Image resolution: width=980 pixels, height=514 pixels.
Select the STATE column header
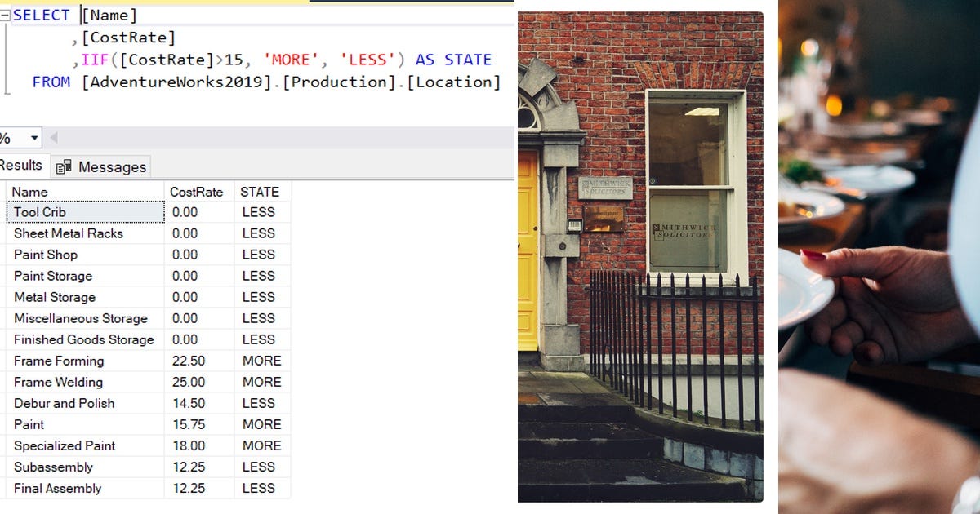pyautogui.click(x=261, y=191)
